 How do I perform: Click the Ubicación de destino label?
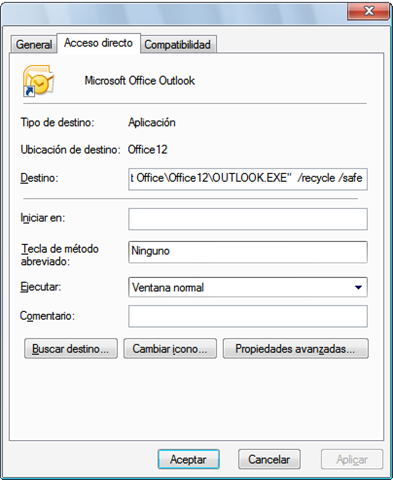pos(70,150)
